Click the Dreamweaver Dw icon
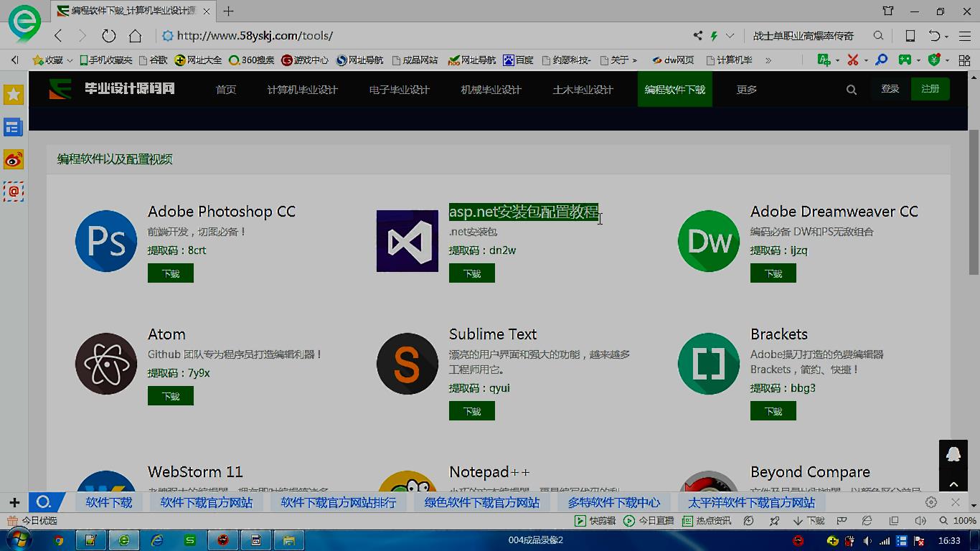 tap(709, 241)
